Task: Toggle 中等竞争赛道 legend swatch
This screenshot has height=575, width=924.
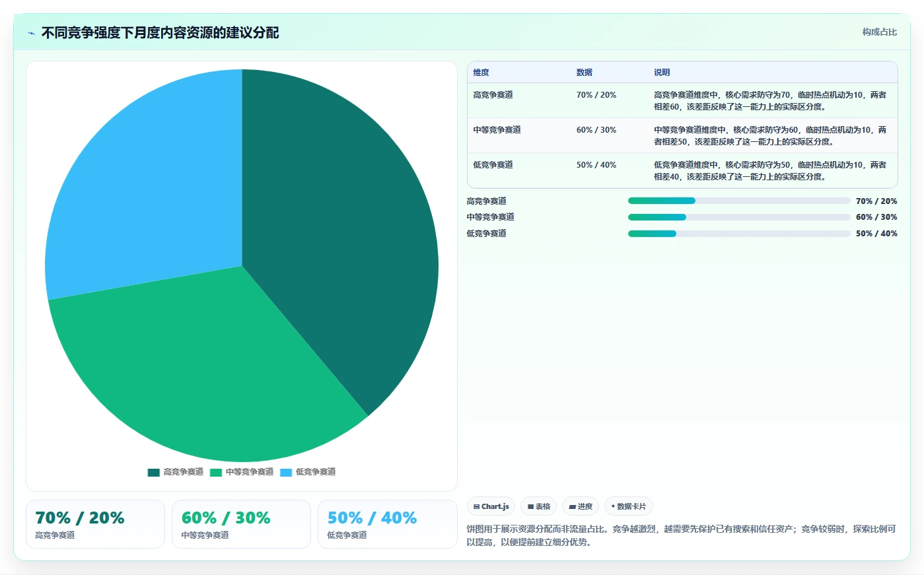Action: pos(216,472)
